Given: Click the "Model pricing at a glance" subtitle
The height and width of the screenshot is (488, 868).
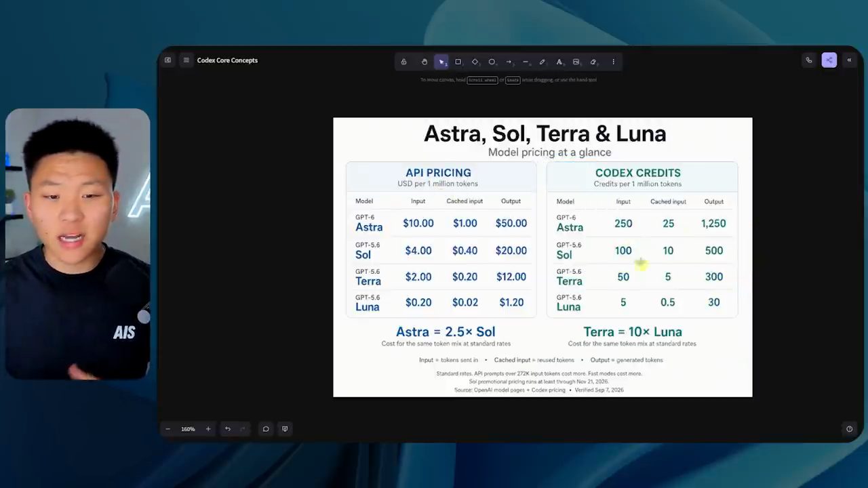Looking at the screenshot, I should tap(549, 152).
